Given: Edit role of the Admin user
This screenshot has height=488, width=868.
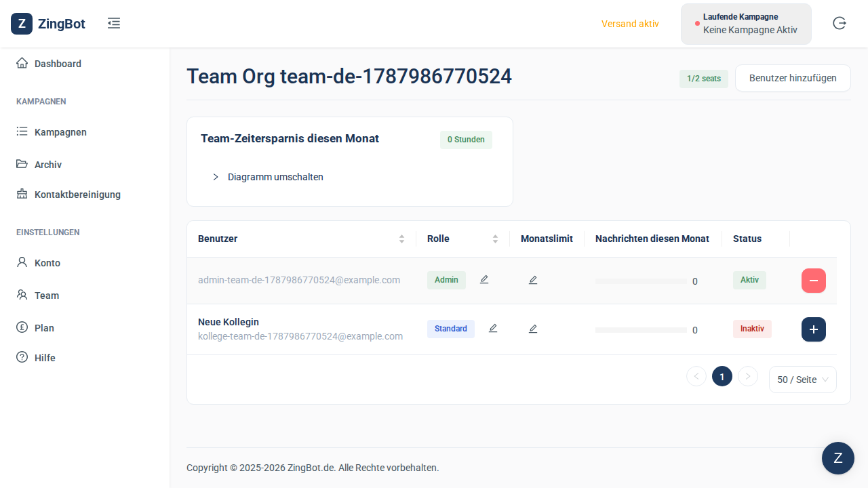Looking at the screenshot, I should tap(484, 279).
